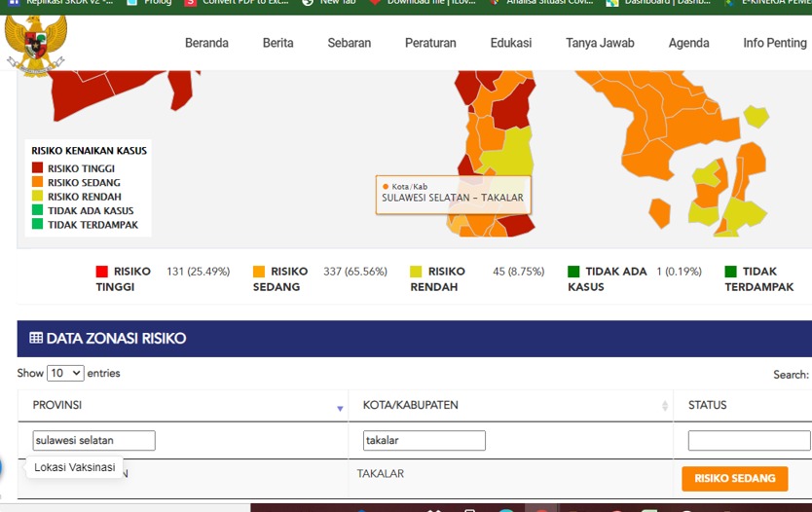Viewport: 812px width, 512px height.
Task: Open the Beranda menu
Action: tap(206, 43)
